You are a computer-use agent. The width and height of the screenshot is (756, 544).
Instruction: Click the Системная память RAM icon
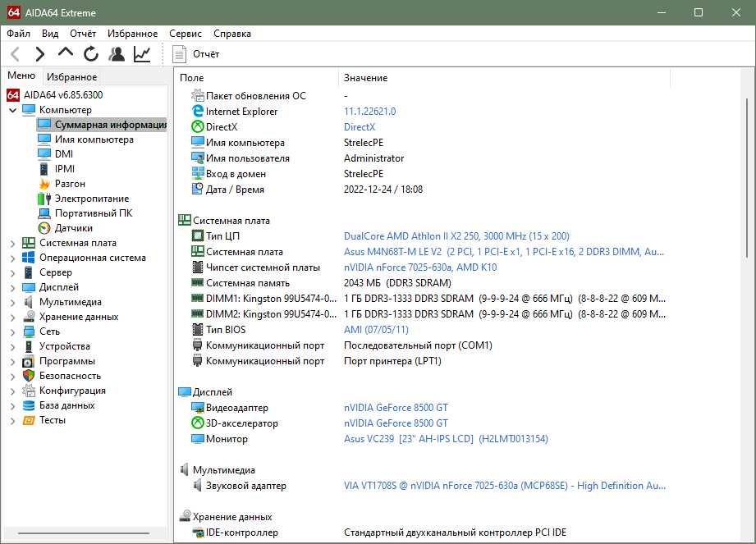pos(198,282)
